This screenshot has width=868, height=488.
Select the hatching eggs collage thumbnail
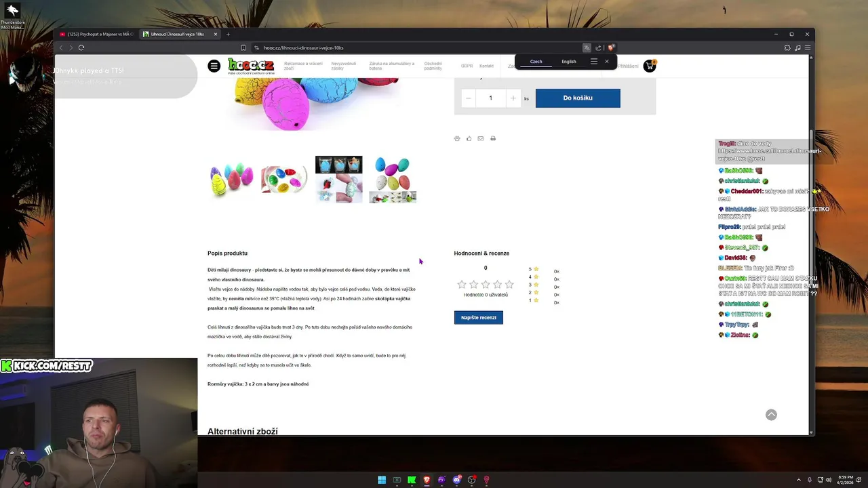[338, 180]
